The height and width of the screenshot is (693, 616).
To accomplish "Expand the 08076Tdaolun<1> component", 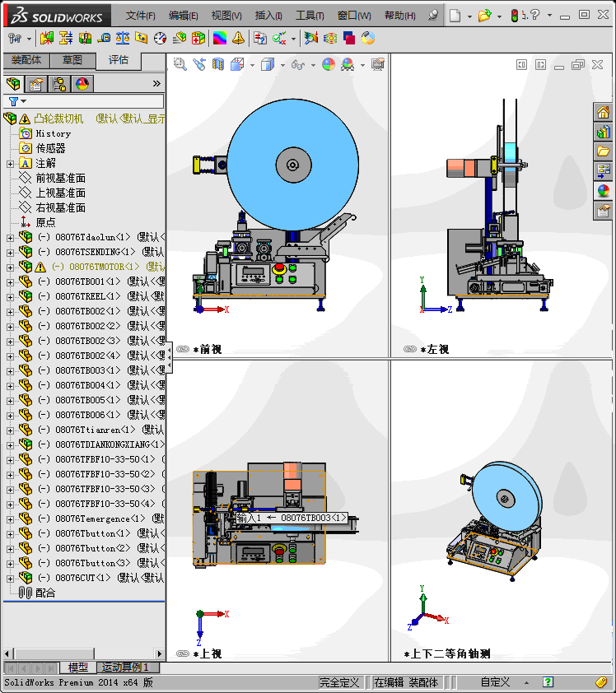I will pos(10,238).
